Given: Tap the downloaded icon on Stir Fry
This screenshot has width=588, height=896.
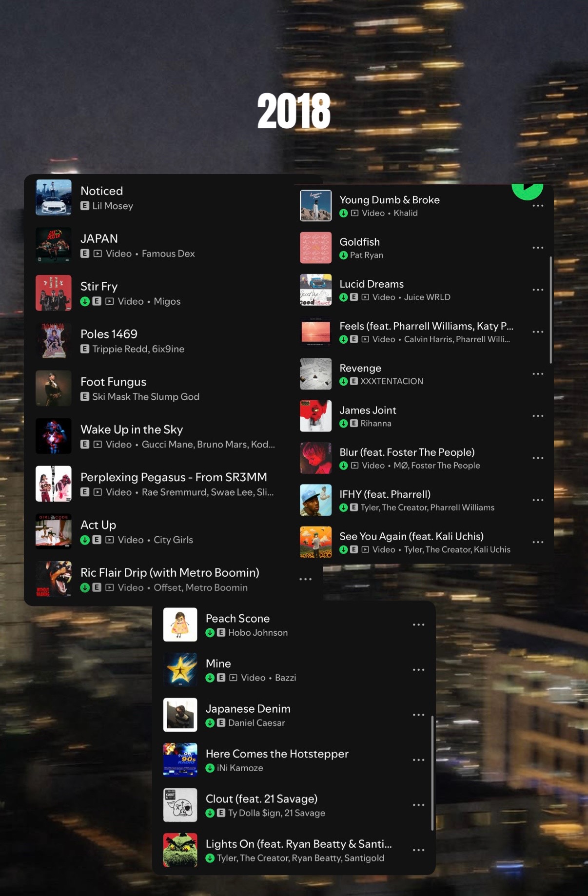Looking at the screenshot, I should click(x=85, y=301).
